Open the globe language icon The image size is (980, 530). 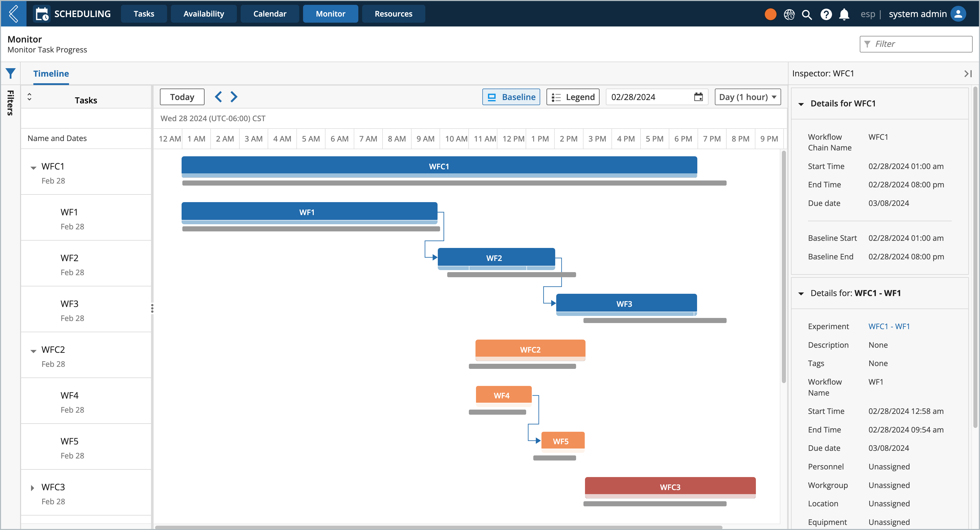[x=789, y=14]
